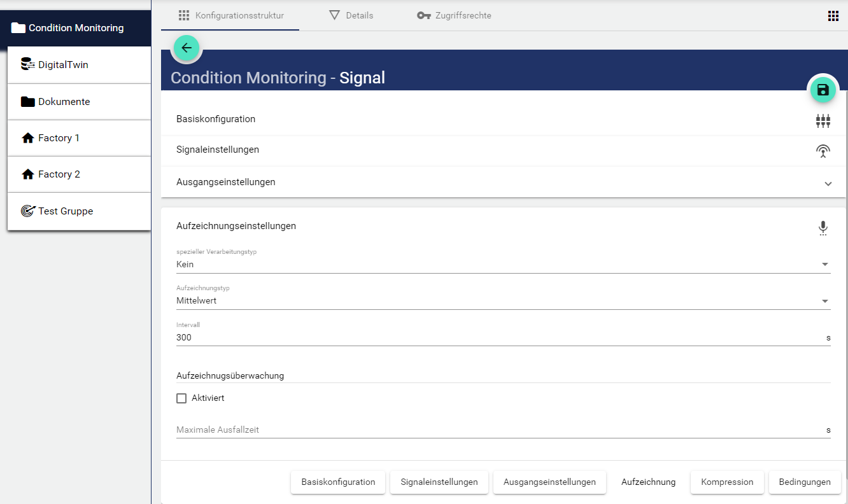Click the Maximale Ausfallzeit input field

click(497, 430)
